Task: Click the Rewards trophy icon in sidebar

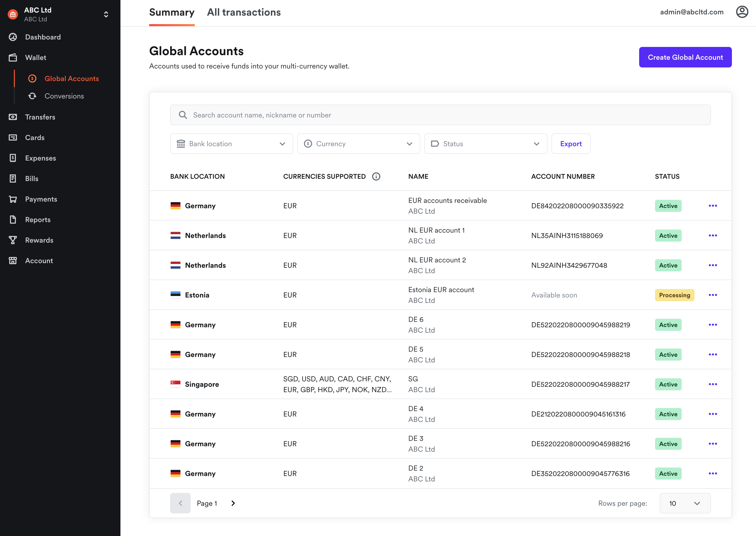Action: point(13,240)
